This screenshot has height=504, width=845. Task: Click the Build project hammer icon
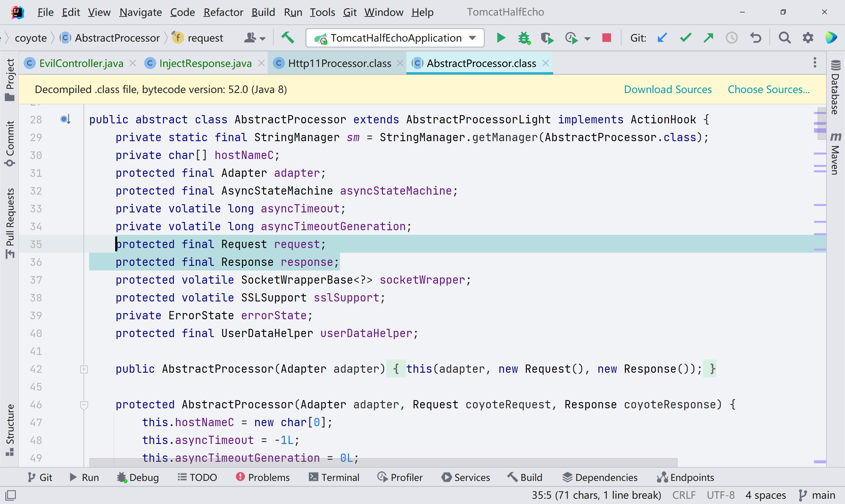(287, 38)
